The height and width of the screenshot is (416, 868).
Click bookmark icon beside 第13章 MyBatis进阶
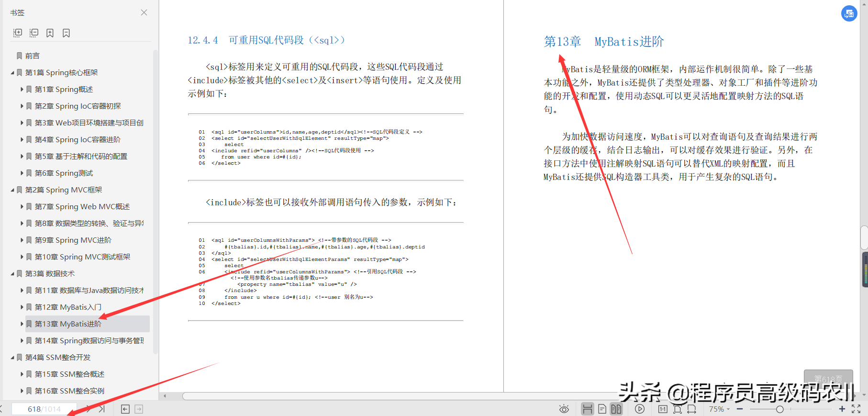point(29,324)
